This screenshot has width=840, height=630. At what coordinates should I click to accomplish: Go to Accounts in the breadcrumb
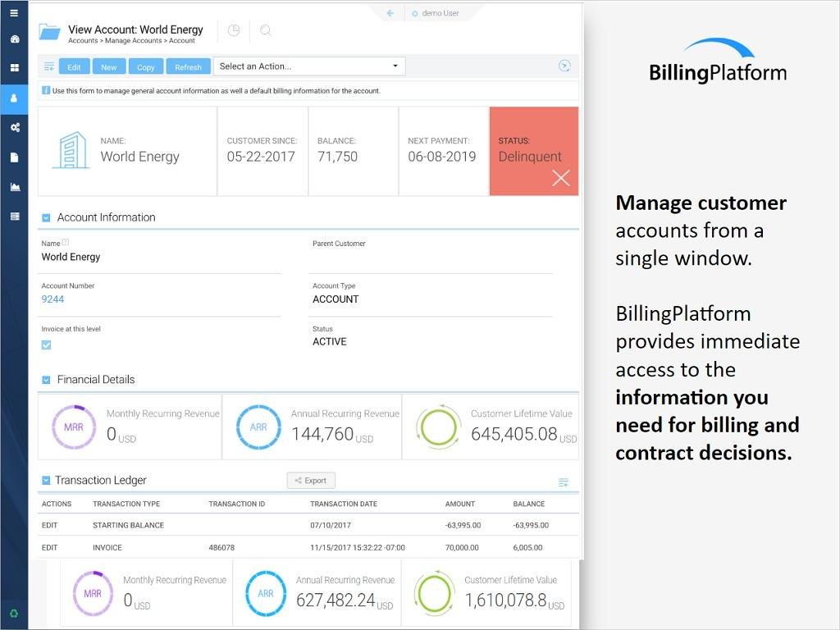tap(83, 41)
